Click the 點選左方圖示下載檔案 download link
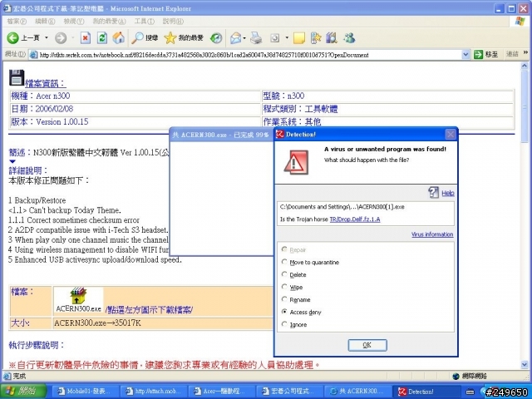Viewport: 532px width, 399px height. pyautogui.click(x=150, y=309)
